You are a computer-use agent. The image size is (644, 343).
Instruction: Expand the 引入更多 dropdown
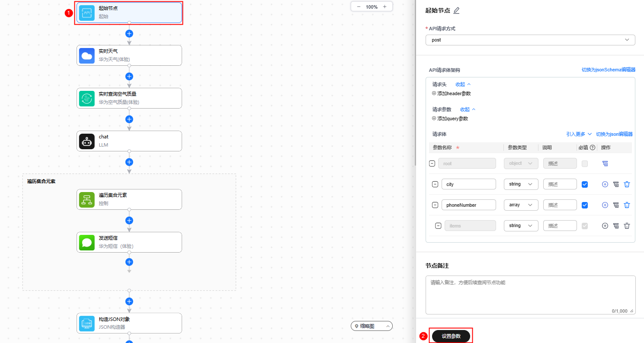579,134
